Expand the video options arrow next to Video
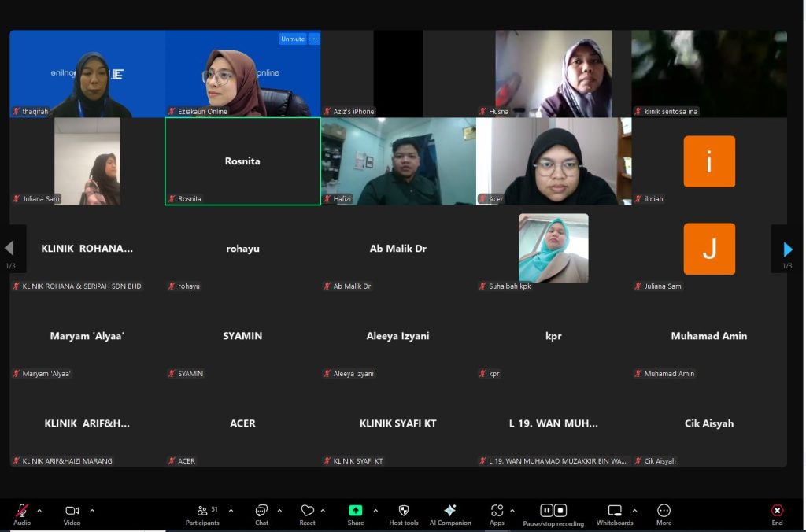Screen dimensions: 806x532 point(92,511)
